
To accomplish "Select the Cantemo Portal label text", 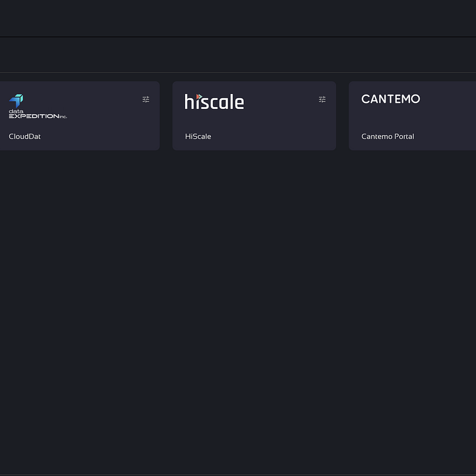I will click(387, 136).
